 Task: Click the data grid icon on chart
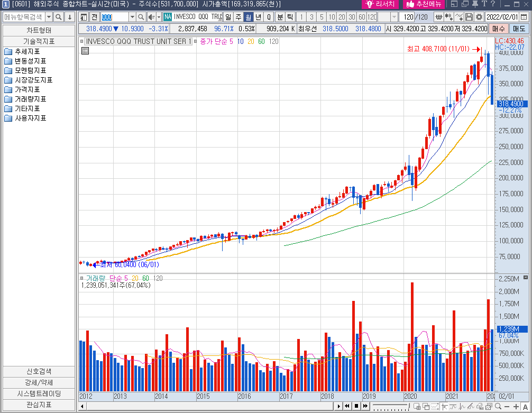[x=85, y=51]
